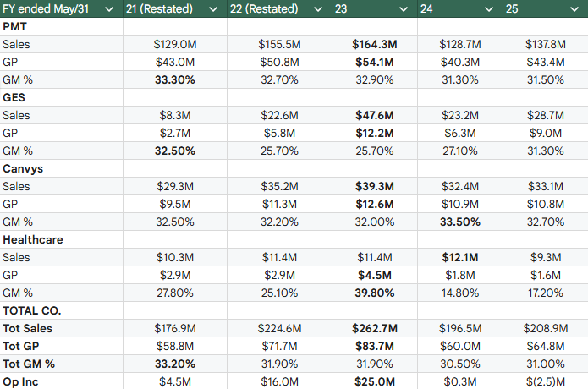Select PMT GM cell 31.50%
Viewport: 588px width, 389px height.
[546, 79]
